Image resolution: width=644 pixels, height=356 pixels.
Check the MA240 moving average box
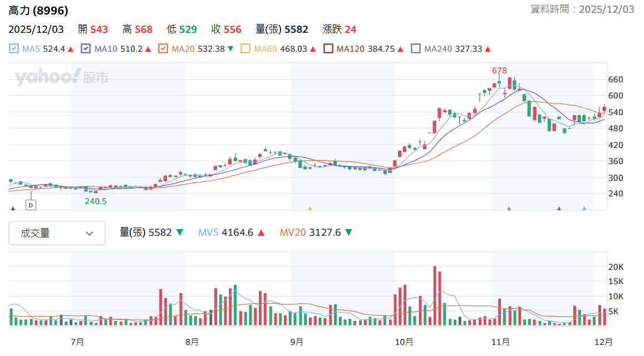coord(416,49)
